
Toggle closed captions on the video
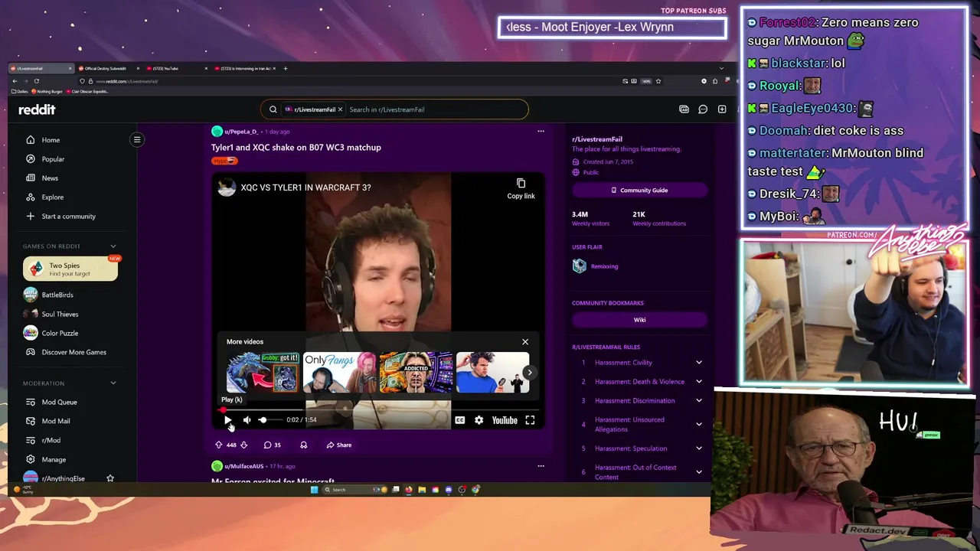click(459, 420)
